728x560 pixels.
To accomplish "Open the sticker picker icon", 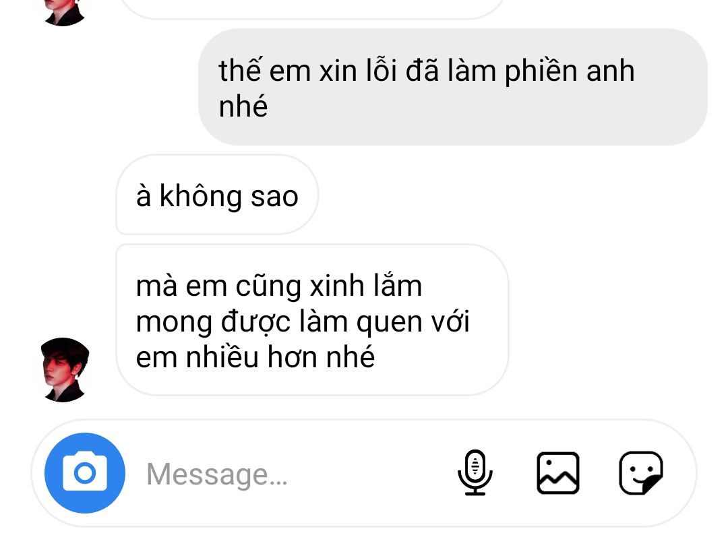I will coord(641,472).
